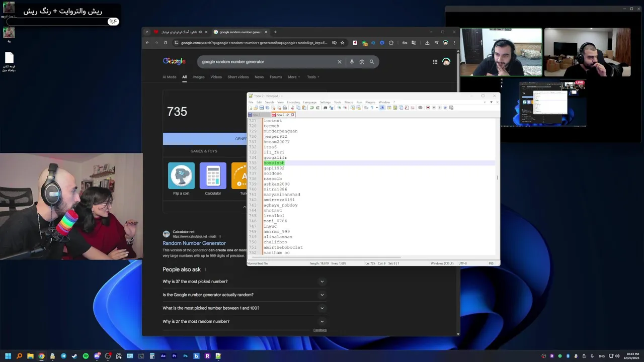Click line 'maryamiranshad' in Notepad++
Image resolution: width=644 pixels, height=362 pixels.
(282, 195)
